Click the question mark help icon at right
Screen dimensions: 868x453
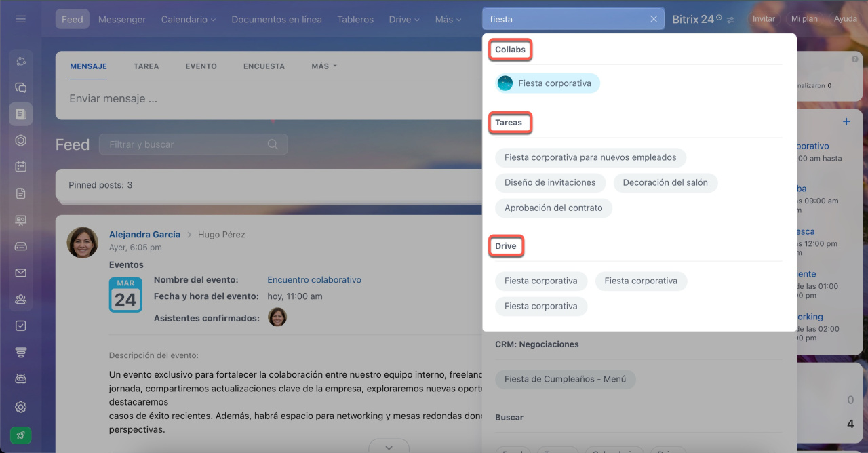pos(855,60)
